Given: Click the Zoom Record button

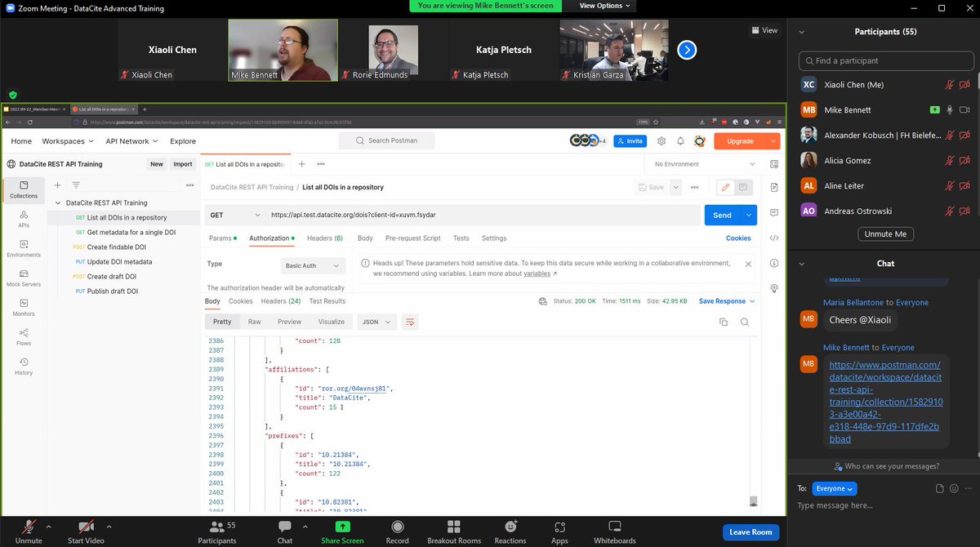Looking at the screenshot, I should pos(398,531).
